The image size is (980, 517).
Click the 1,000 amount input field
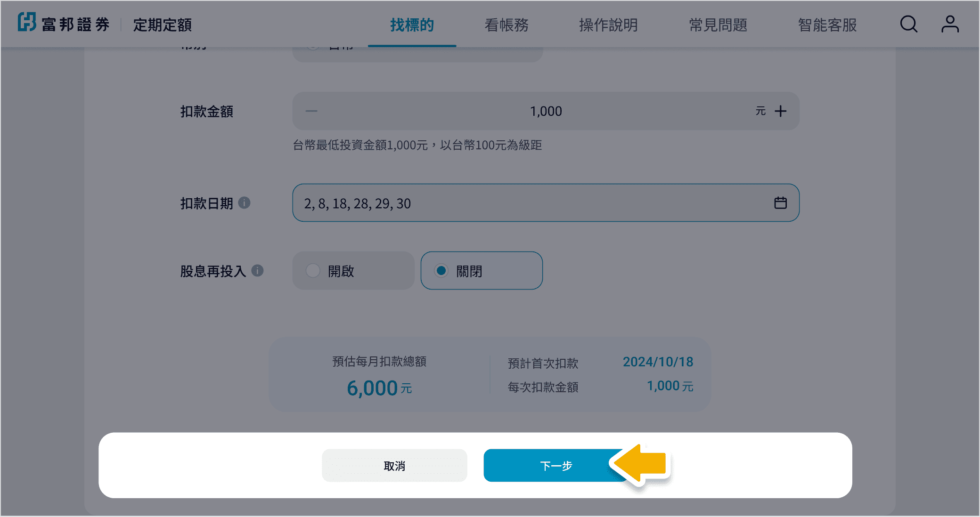[x=546, y=111]
